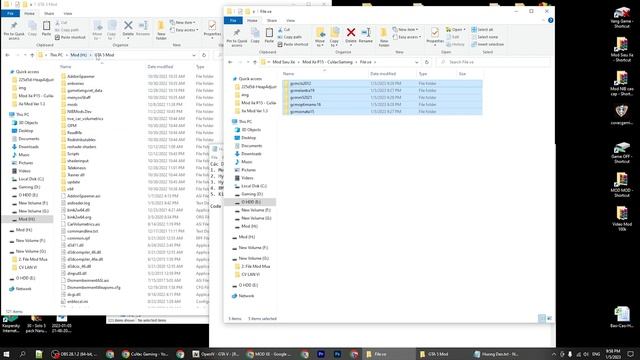Open New item dropdown in GTA 5 Mod window
This screenshot has height=360, width=640.
pos(182,22)
